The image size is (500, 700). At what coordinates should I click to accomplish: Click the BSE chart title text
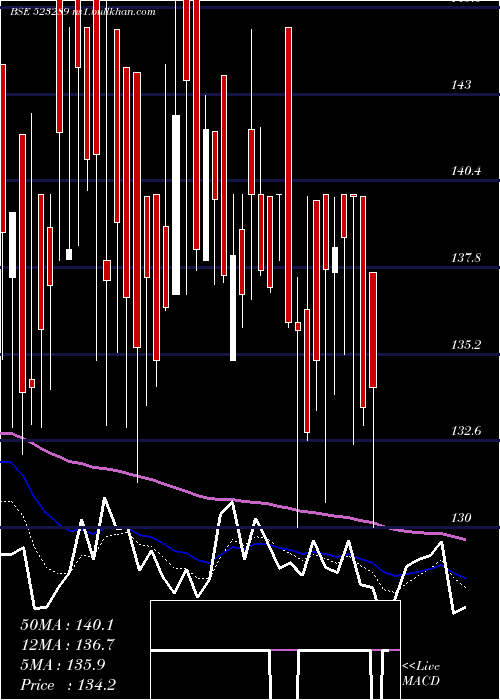[83, 12]
